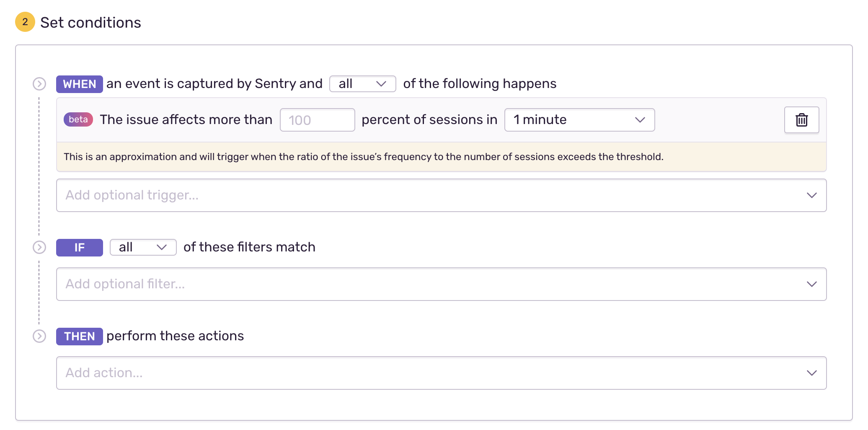Screen dimensions: 868x430
Task: Click the IF label badge
Action: tap(80, 248)
